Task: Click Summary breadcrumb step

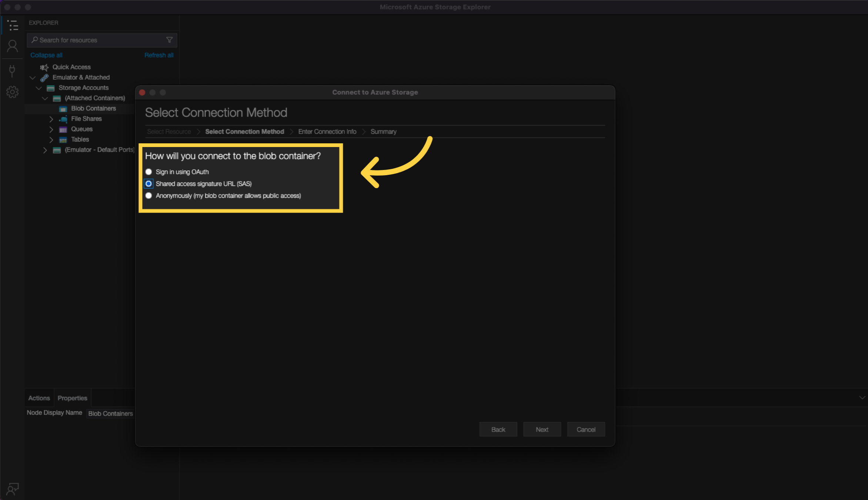Action: [383, 131]
